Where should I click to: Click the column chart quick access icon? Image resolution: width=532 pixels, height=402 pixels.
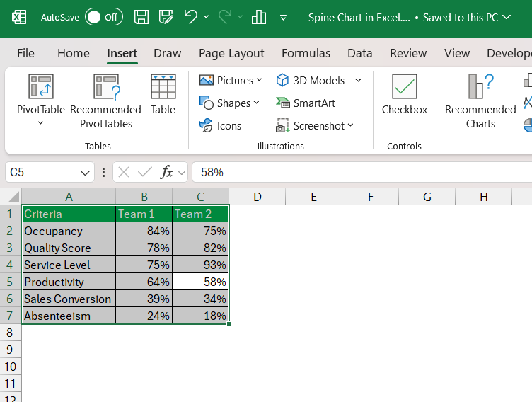pyautogui.click(x=258, y=17)
